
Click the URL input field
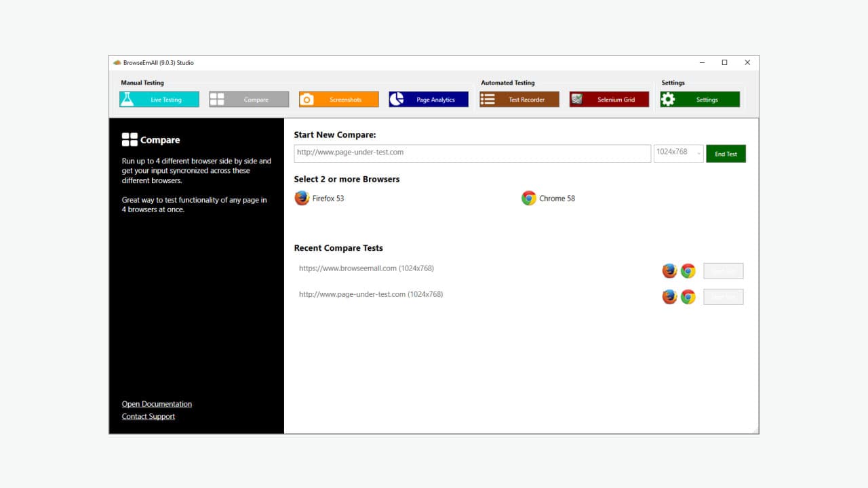471,152
